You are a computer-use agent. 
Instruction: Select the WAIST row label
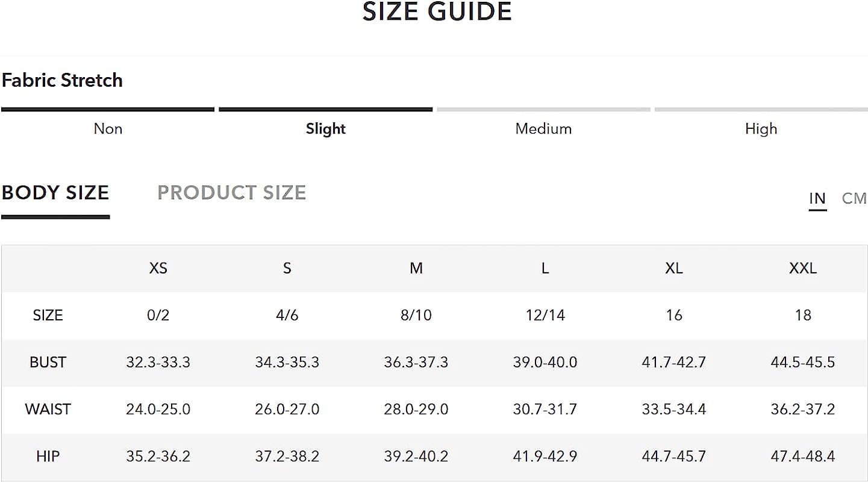[x=48, y=409]
